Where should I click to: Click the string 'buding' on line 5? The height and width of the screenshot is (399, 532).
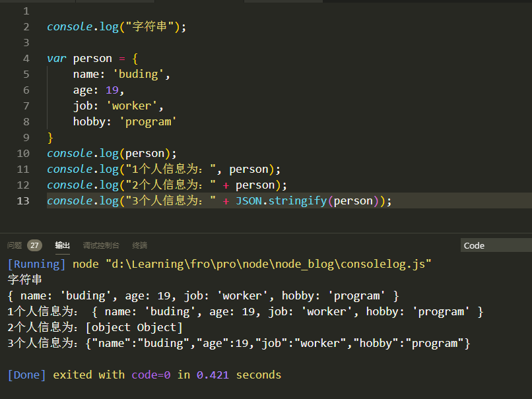pyautogui.click(x=137, y=74)
